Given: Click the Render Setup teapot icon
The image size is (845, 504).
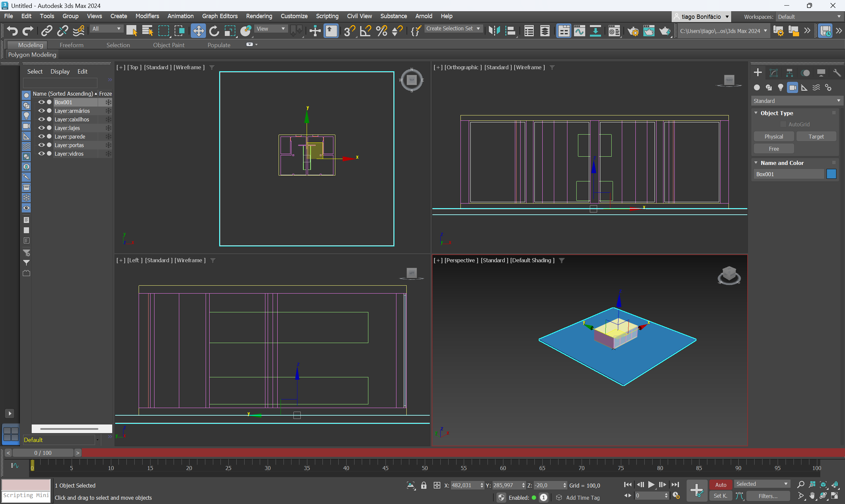Looking at the screenshot, I should 633,31.
